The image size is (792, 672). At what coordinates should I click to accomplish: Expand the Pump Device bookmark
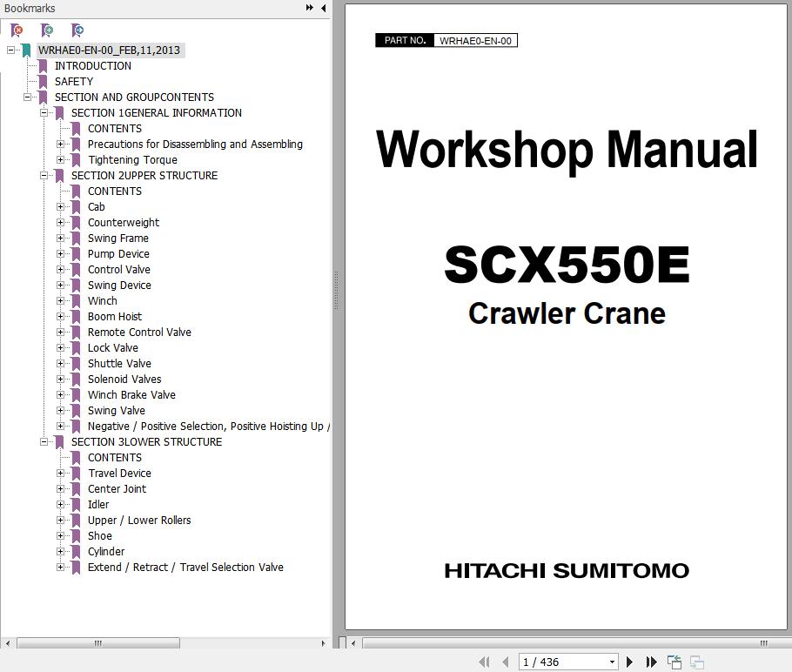[x=60, y=253]
